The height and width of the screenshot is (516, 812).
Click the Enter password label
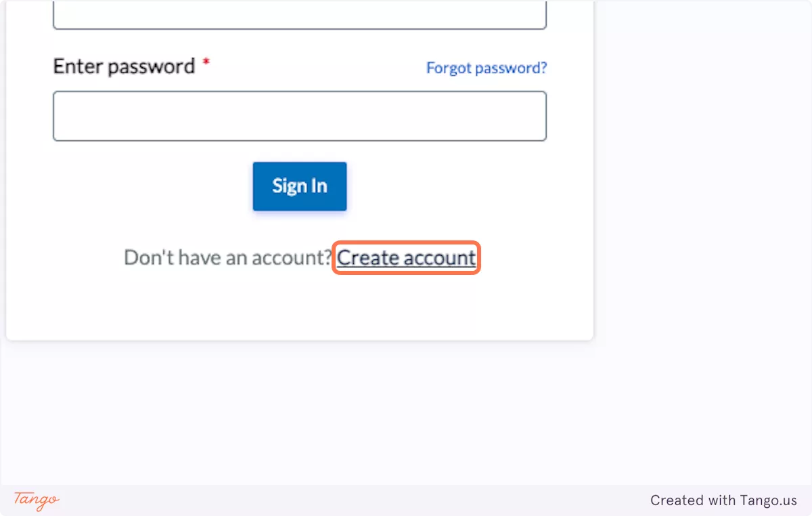coord(124,66)
